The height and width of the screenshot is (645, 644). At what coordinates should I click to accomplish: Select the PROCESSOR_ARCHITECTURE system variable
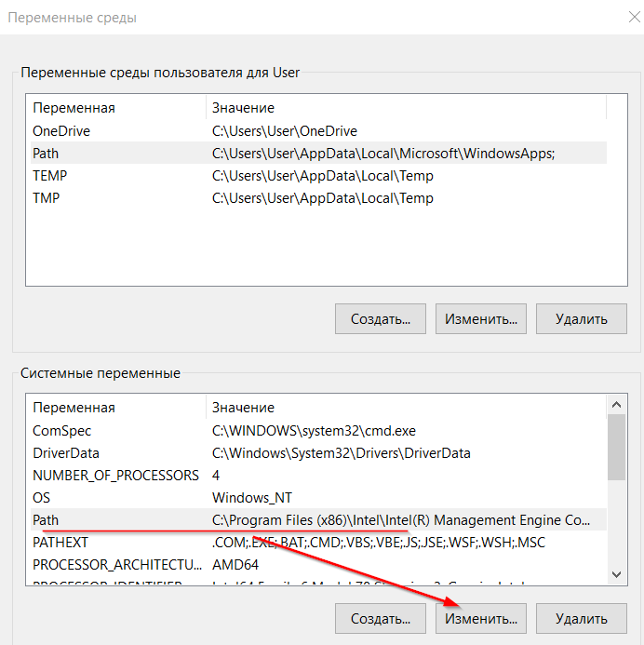click(117, 564)
